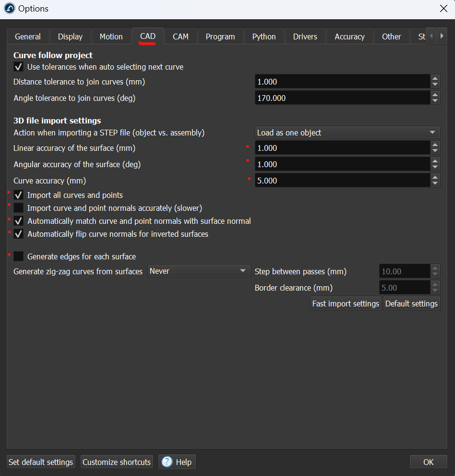
Task: Decrease Angular accuracy with down arrow
Action: 435,168
